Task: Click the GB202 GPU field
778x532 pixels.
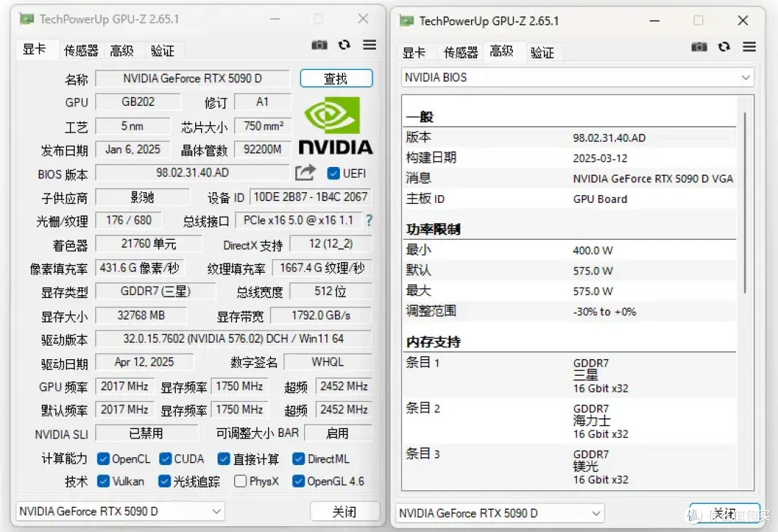Action: [138, 102]
